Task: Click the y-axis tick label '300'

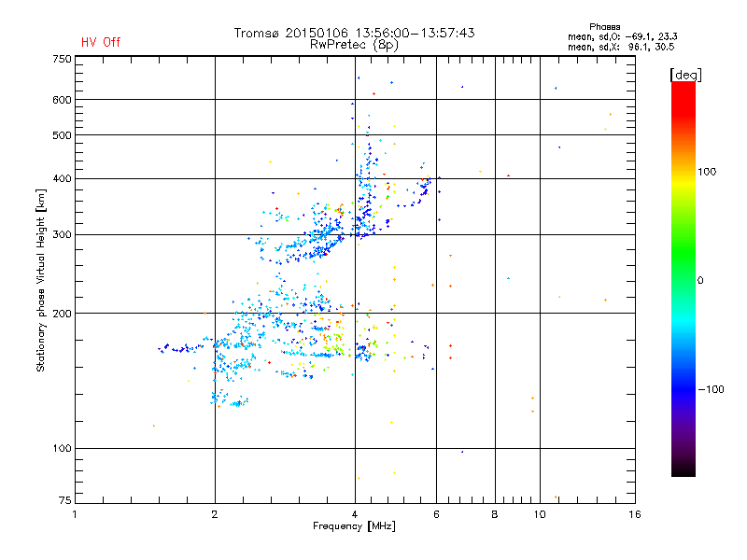Action: (x=62, y=235)
